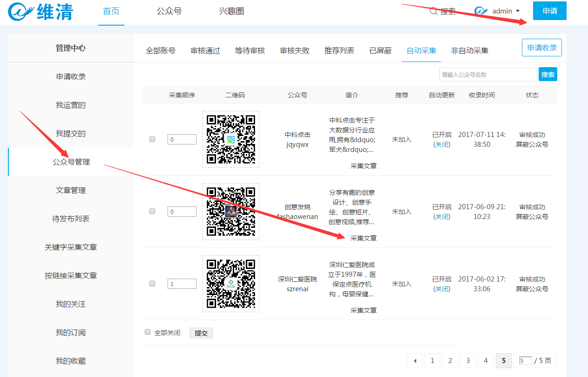Go to 首页 in top navigation
This screenshot has height=377, width=588.
(x=111, y=11)
